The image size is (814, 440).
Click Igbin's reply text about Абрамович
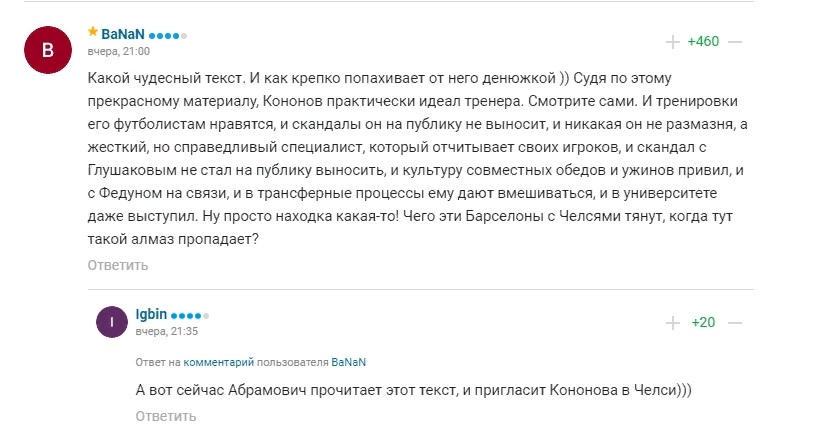pos(413,390)
